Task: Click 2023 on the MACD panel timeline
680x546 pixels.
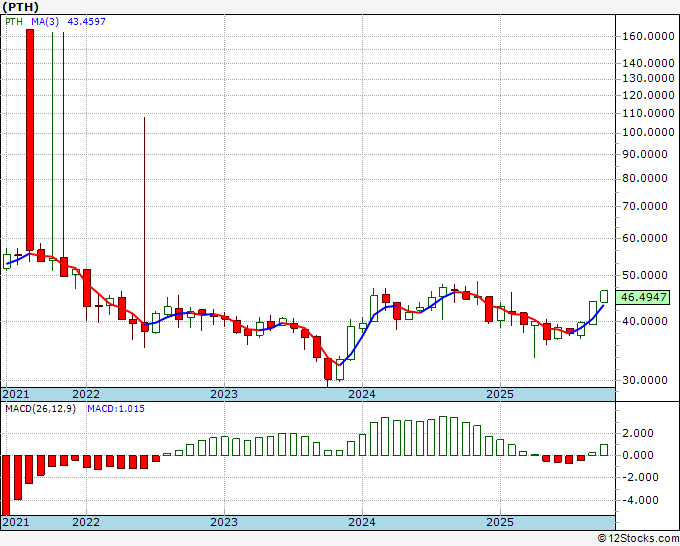Action: [x=224, y=522]
